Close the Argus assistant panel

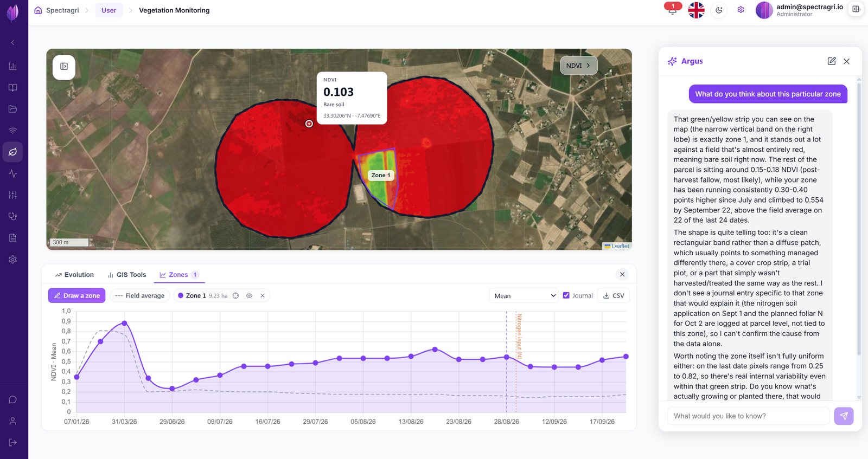tap(847, 61)
